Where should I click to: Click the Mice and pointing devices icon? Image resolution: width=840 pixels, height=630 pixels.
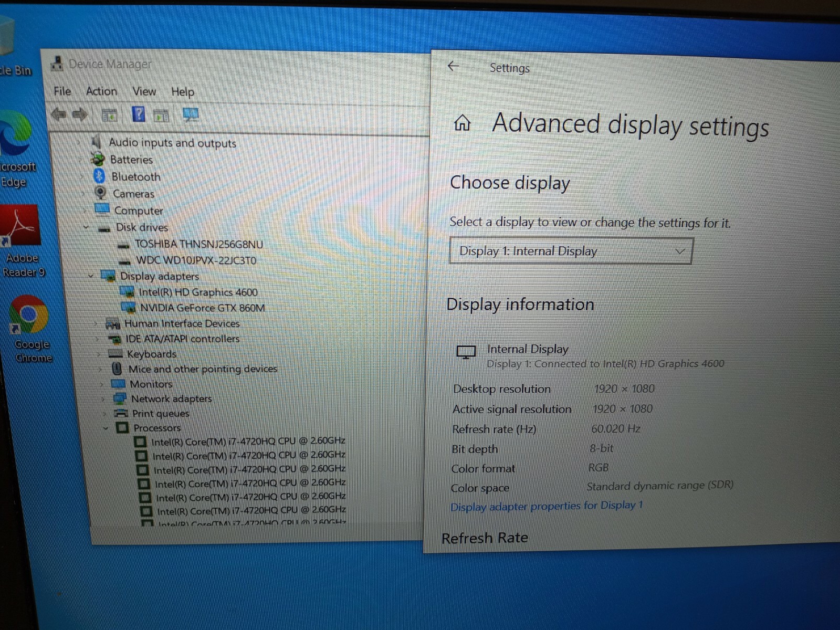(x=117, y=369)
